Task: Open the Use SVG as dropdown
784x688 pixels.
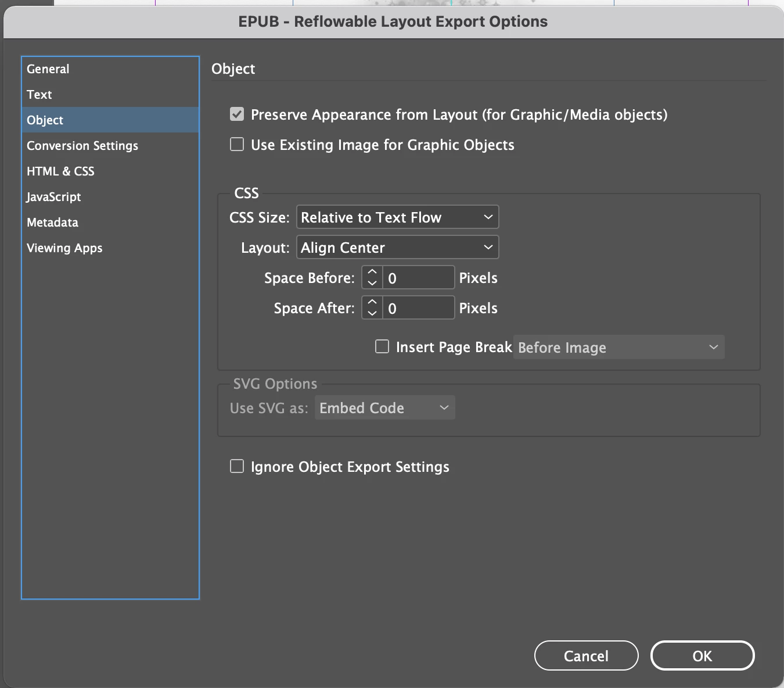Action: pyautogui.click(x=385, y=408)
